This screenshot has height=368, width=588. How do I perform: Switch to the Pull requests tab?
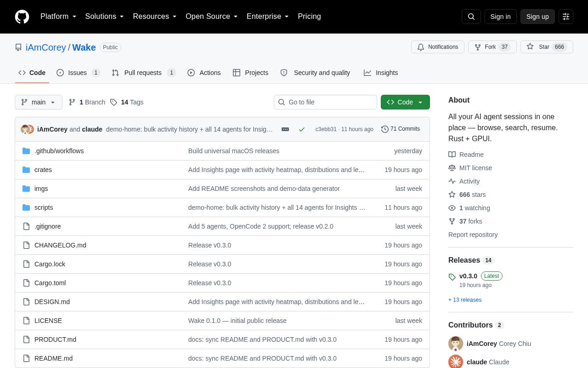(144, 73)
